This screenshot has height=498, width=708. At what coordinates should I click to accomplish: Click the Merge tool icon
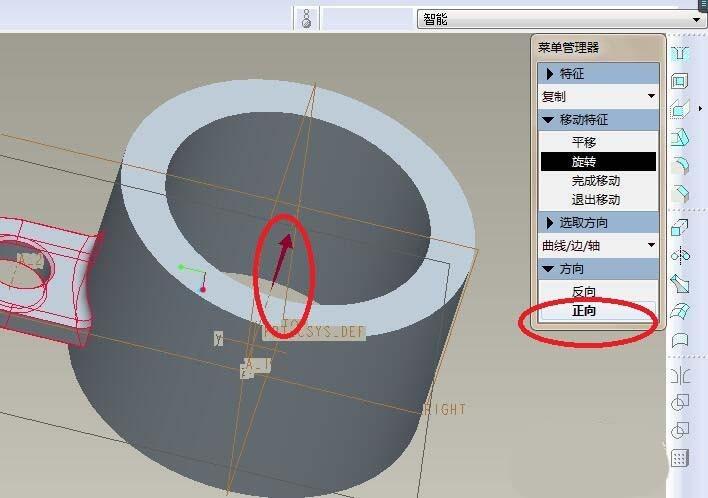pos(680,402)
